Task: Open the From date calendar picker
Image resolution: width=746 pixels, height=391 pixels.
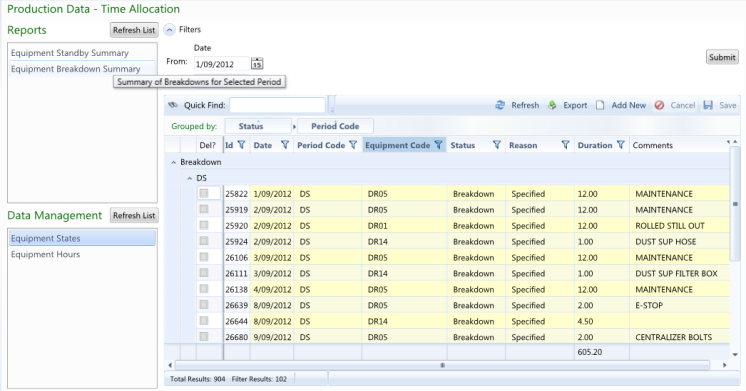Action: click(257, 64)
